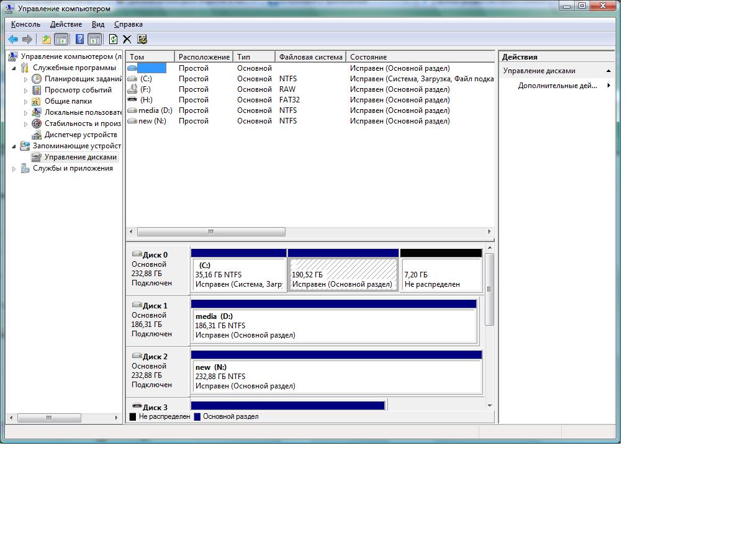The image size is (756, 533).
Task: Expand the Общие папки node
Action: 26,102
